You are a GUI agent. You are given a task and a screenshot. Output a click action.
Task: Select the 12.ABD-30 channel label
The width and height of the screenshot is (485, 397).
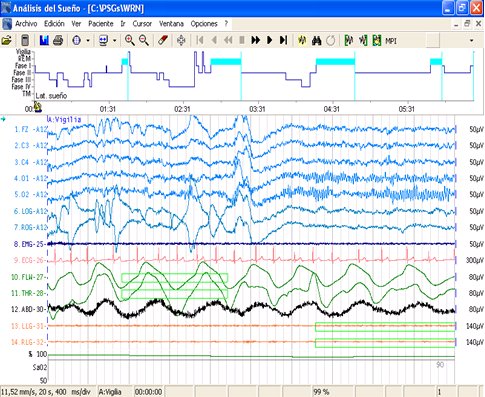click(x=28, y=309)
